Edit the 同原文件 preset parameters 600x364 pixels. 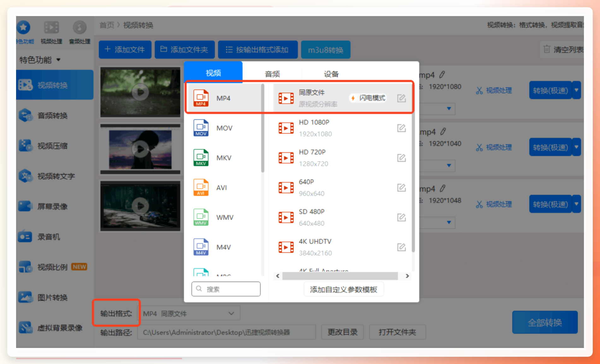pyautogui.click(x=401, y=98)
